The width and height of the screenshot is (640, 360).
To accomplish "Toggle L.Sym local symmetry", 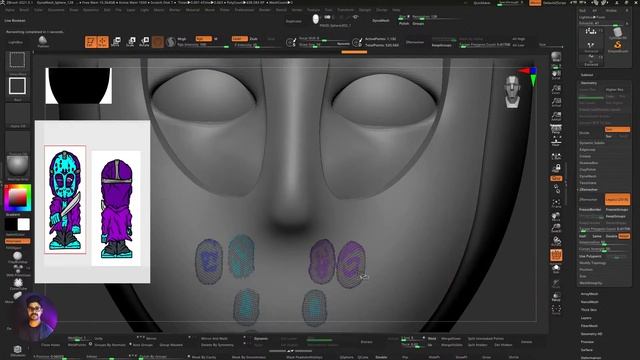I will pyautogui.click(x=556, y=156).
